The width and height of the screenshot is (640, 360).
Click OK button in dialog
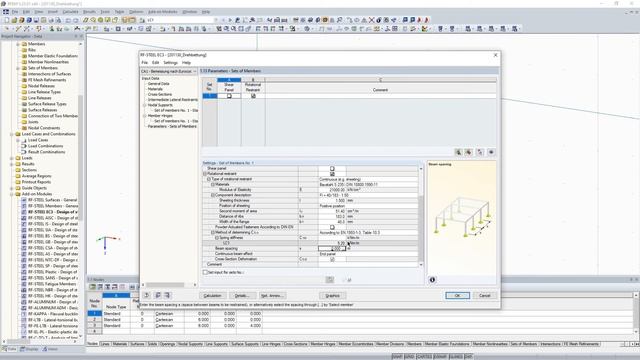[x=457, y=296]
